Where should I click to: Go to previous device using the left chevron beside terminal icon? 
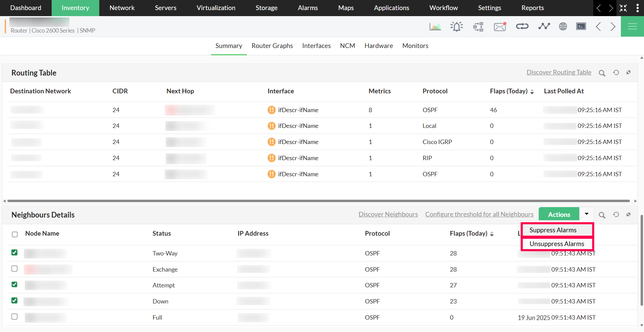tap(598, 27)
